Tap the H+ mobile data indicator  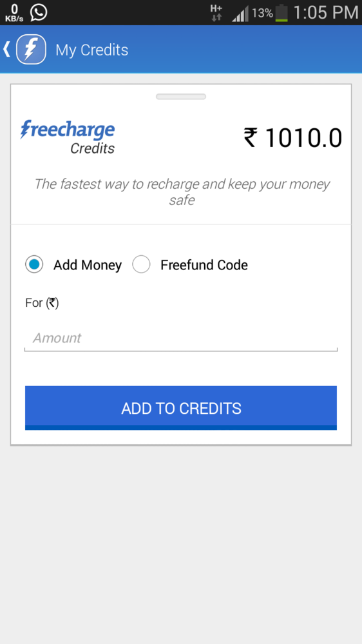pos(216,13)
